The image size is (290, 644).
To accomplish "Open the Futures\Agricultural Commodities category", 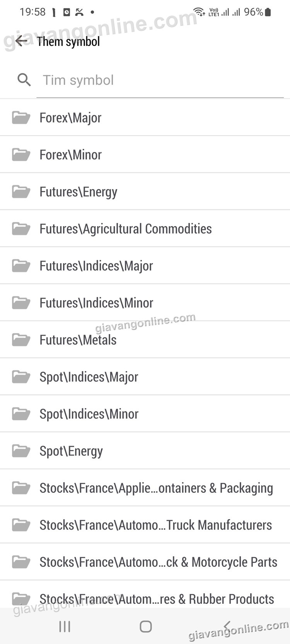I will pyautogui.click(x=126, y=229).
